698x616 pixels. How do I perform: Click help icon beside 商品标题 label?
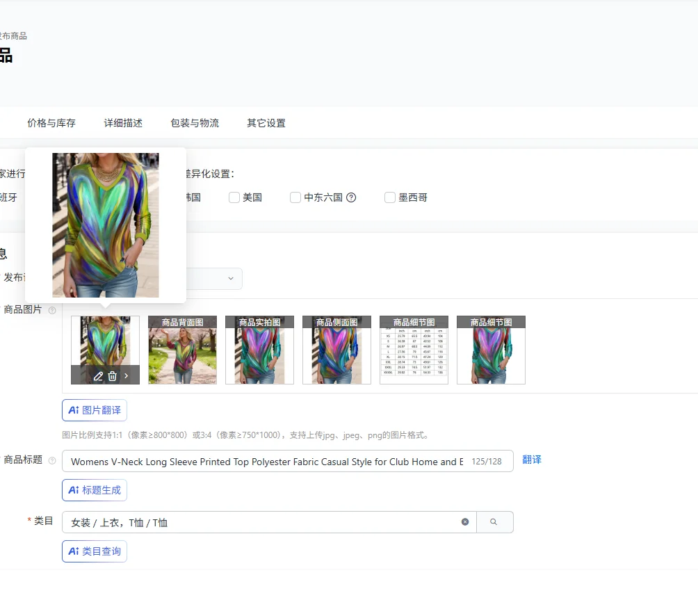[52, 460]
